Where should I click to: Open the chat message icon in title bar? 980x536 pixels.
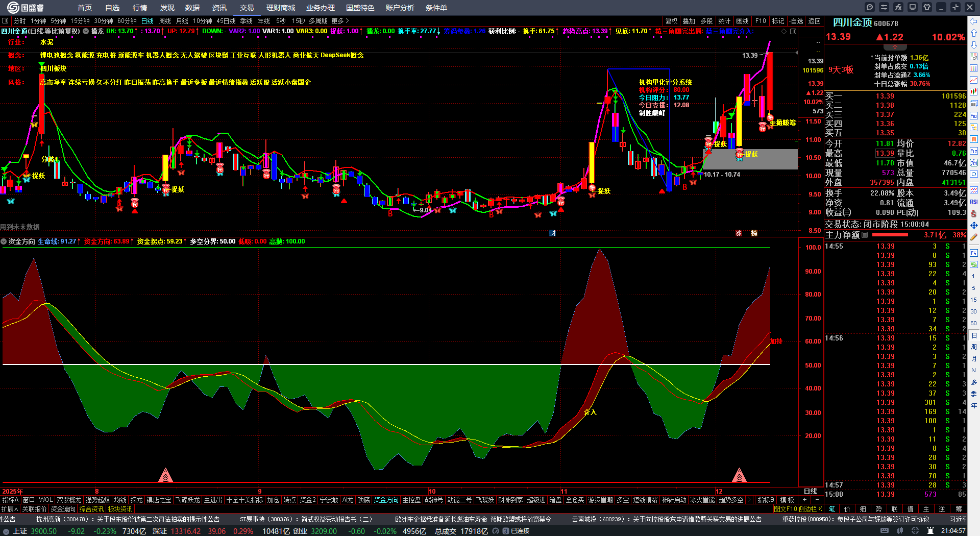[870, 7]
